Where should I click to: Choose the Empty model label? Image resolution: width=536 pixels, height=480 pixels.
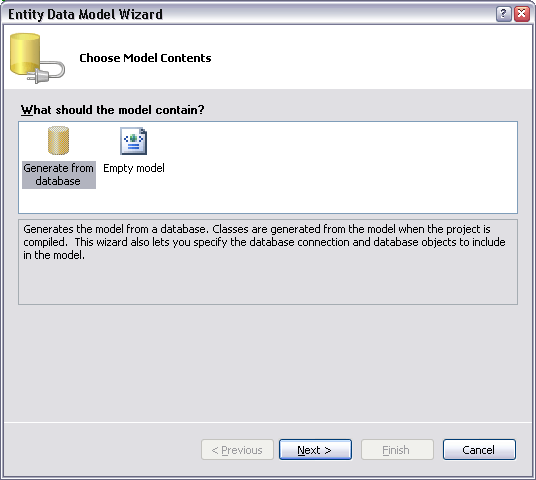pyautogui.click(x=134, y=168)
